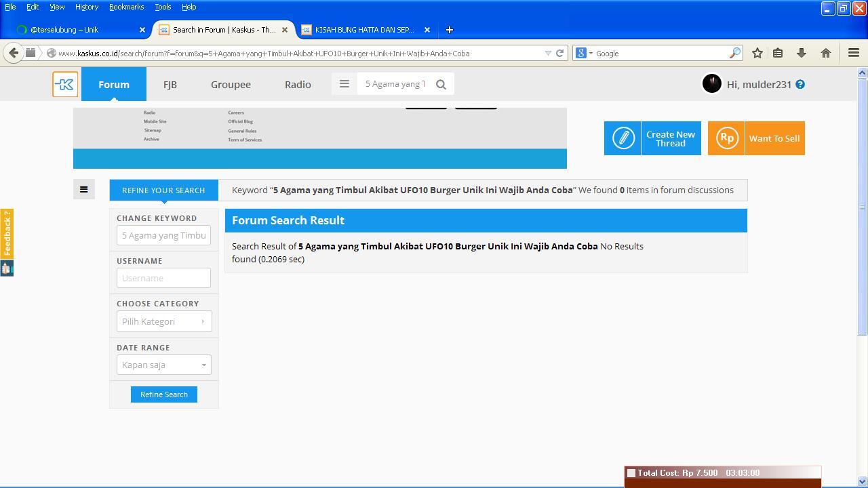This screenshot has height=488, width=868.
Task: Open the hamburger menu beside Radio
Action: 344,84
